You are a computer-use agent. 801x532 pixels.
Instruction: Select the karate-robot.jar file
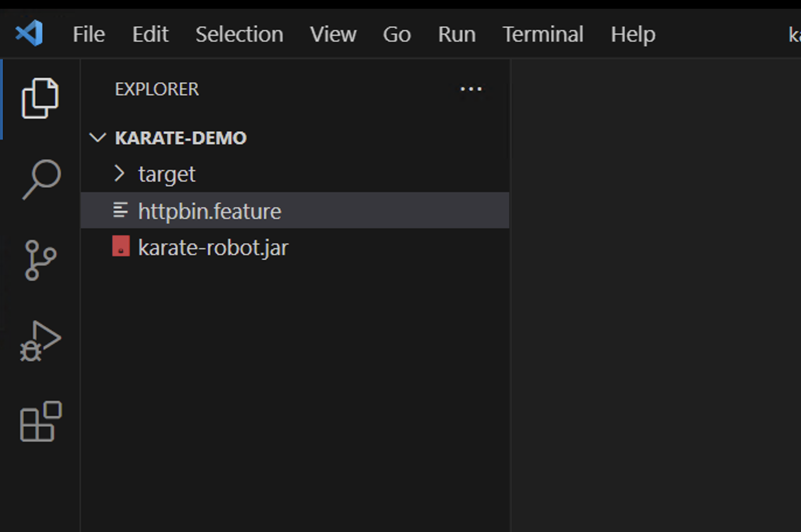pyautogui.click(x=213, y=247)
